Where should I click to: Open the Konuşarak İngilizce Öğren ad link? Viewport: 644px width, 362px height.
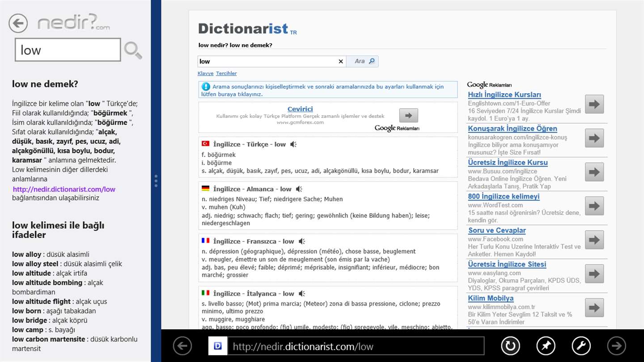[x=513, y=129]
